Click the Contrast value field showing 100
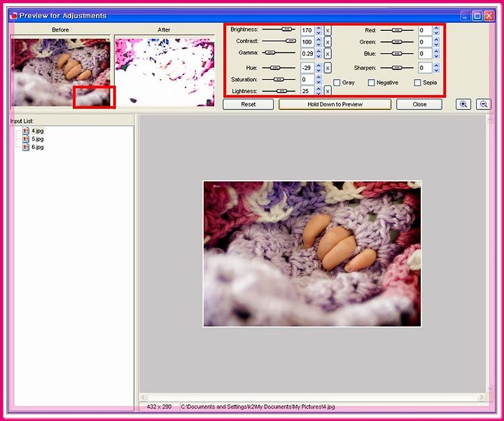This screenshot has height=421, width=504. tap(307, 42)
